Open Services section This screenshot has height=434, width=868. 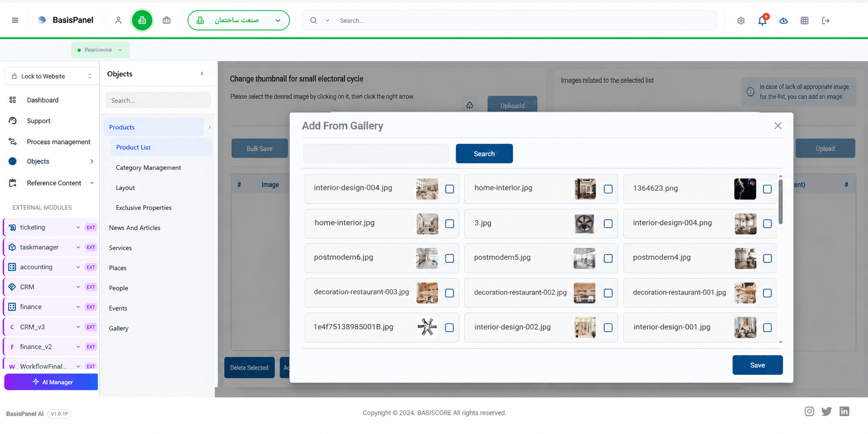120,248
